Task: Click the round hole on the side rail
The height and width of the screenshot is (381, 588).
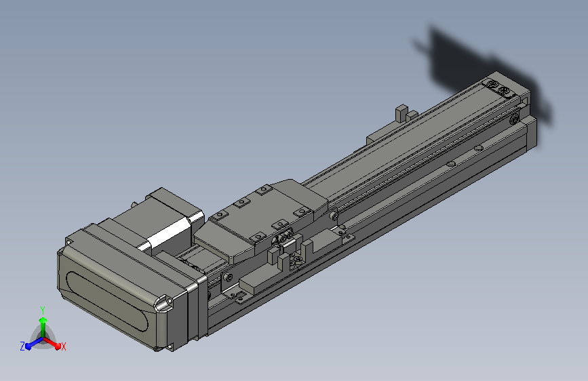Action: click(451, 164)
